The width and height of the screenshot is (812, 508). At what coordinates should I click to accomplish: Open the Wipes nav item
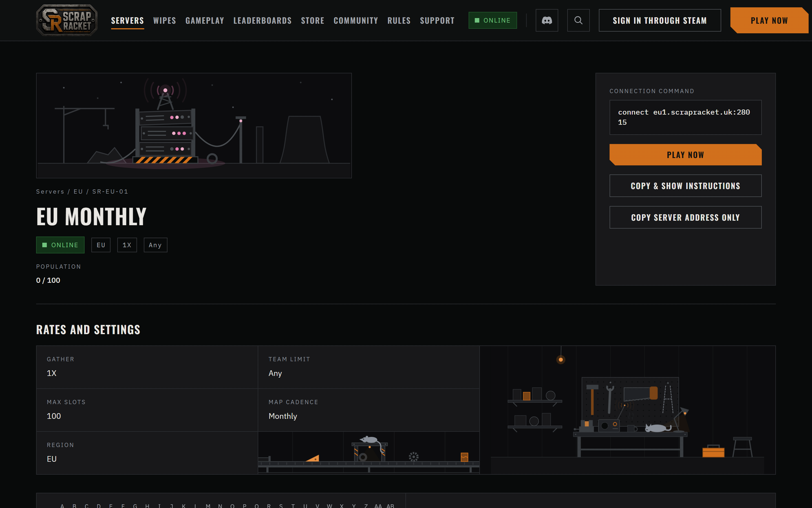(x=164, y=21)
